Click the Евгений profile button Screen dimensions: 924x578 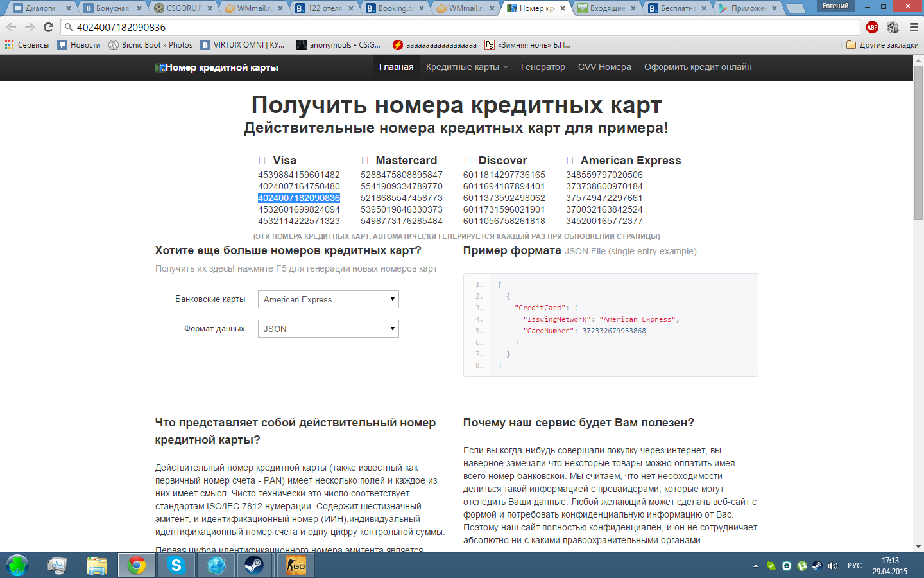coord(835,6)
